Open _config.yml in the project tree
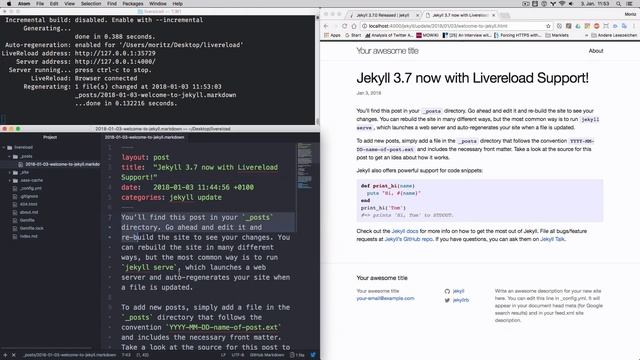 point(31,188)
